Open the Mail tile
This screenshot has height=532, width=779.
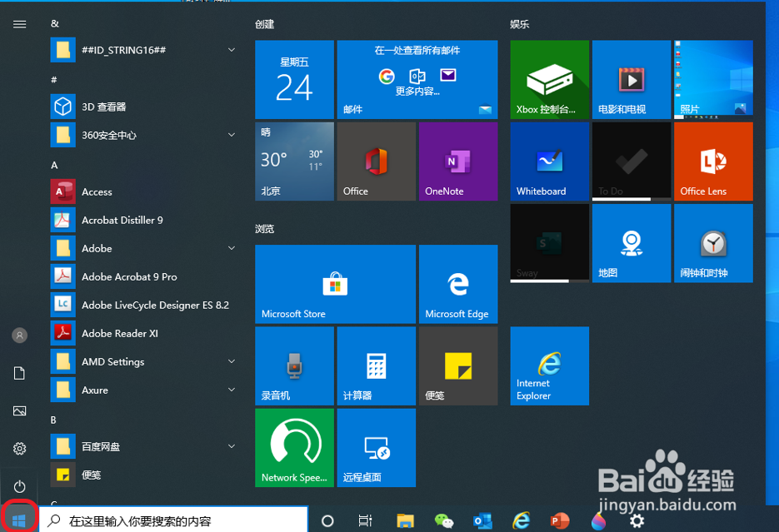(417, 79)
